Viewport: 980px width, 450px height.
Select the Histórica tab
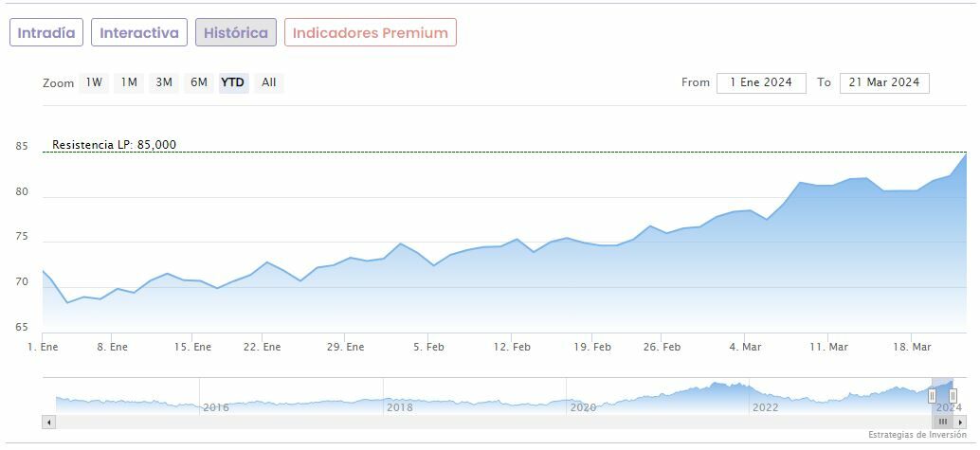point(236,32)
